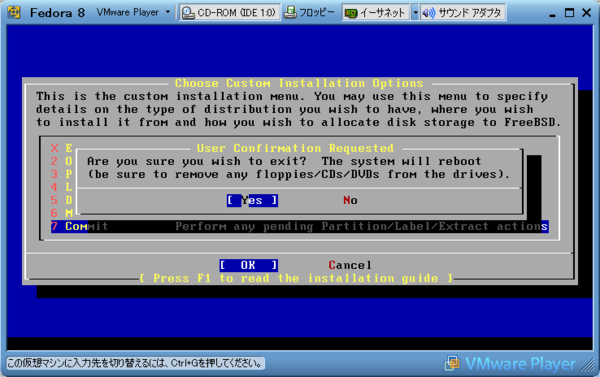Screen dimensions: 600x377
Task: Click the 'Choose Custom Installation Options' title
Action: 299,83
